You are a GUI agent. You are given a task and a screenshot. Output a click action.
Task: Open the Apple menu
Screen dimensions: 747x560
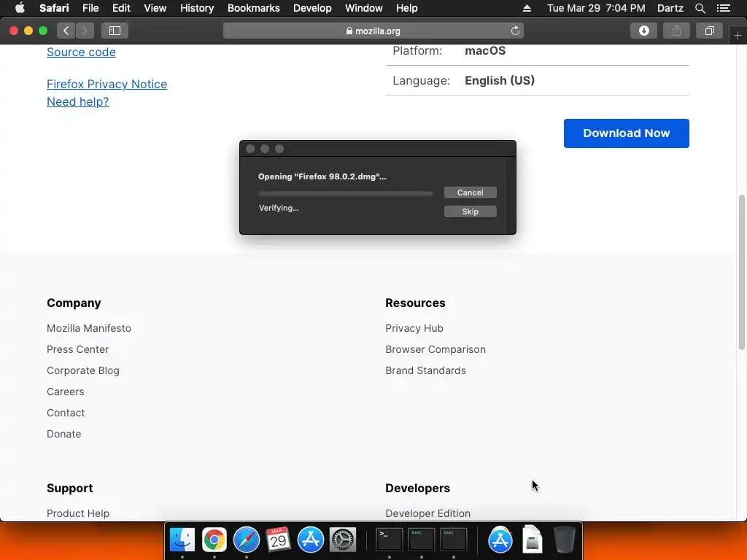[20, 8]
